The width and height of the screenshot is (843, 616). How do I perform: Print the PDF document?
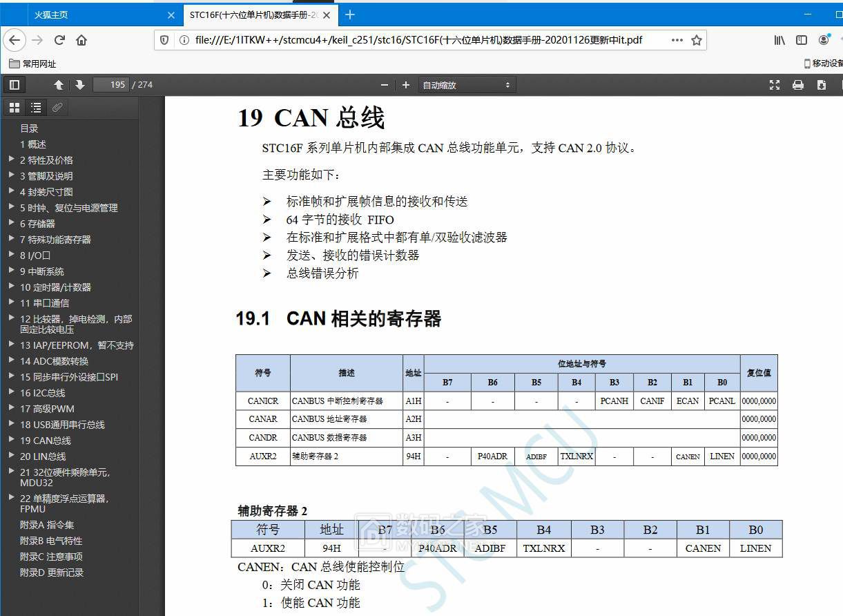click(798, 84)
